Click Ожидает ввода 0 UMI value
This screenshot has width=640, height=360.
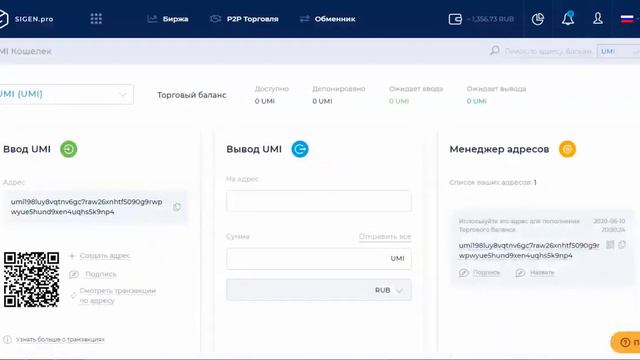click(399, 101)
